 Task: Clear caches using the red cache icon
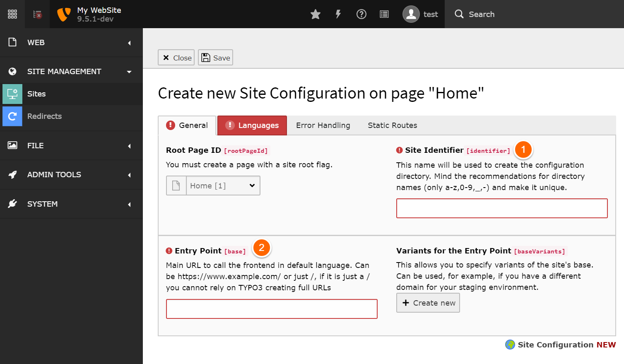36,14
